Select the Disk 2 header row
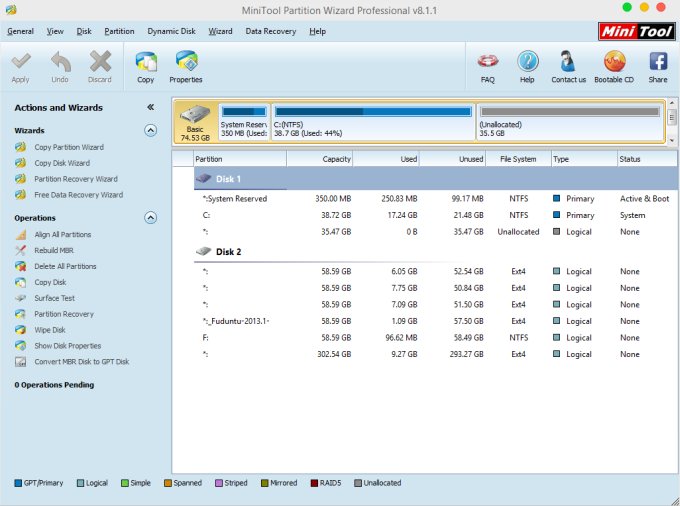 point(435,251)
